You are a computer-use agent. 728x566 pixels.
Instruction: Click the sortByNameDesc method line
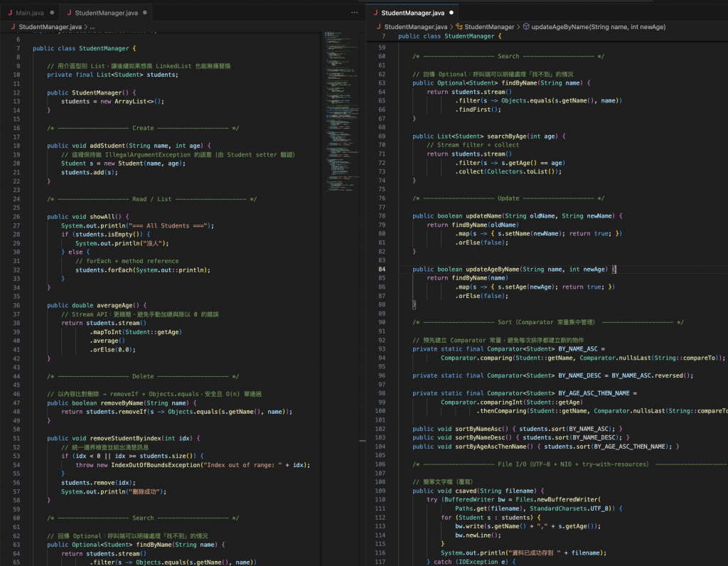pos(521,437)
